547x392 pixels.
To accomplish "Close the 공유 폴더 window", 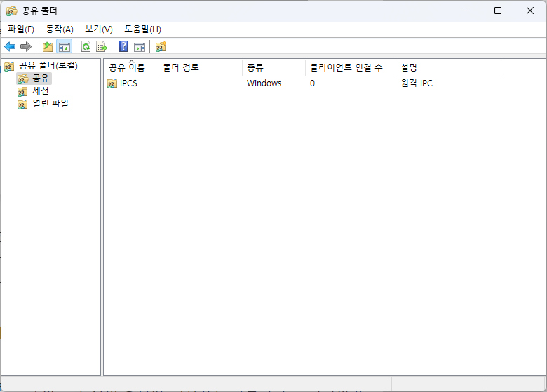I will point(530,11).
